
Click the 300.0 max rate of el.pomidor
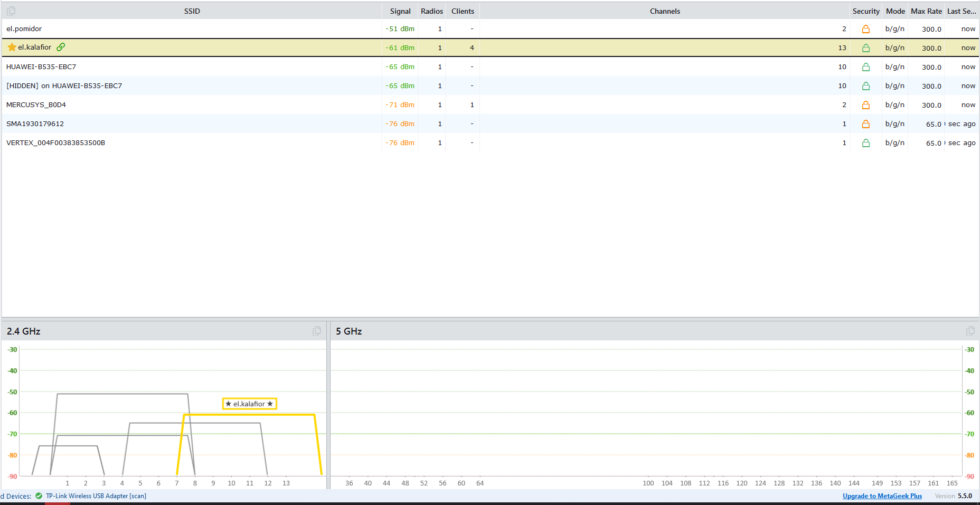(x=931, y=30)
